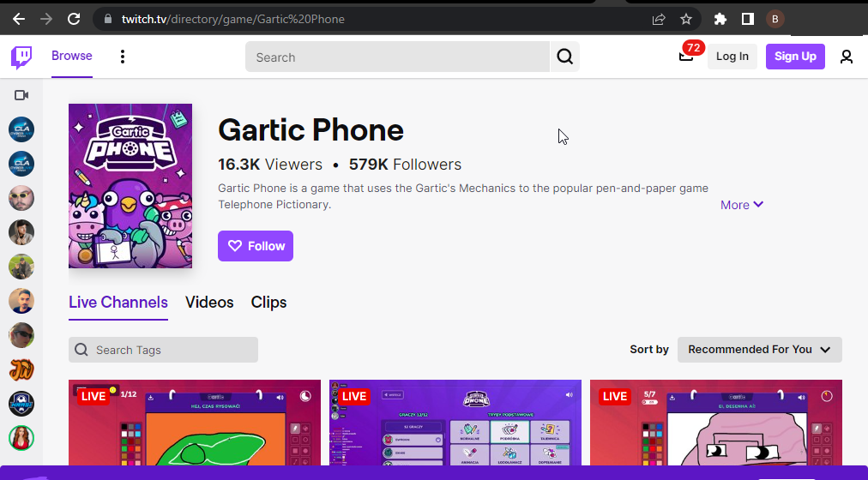Expand description with the More link
This screenshot has width=868, height=480.
pos(742,205)
